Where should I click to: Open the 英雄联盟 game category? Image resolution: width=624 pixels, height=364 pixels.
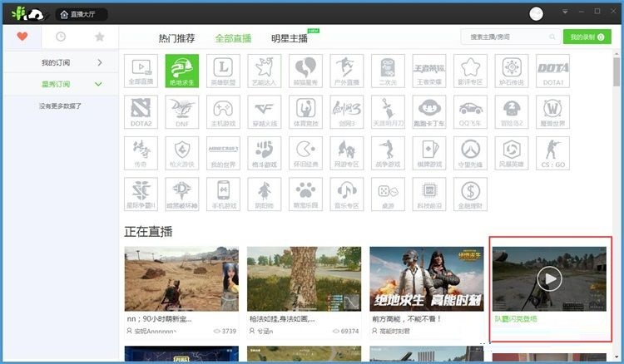(x=223, y=71)
